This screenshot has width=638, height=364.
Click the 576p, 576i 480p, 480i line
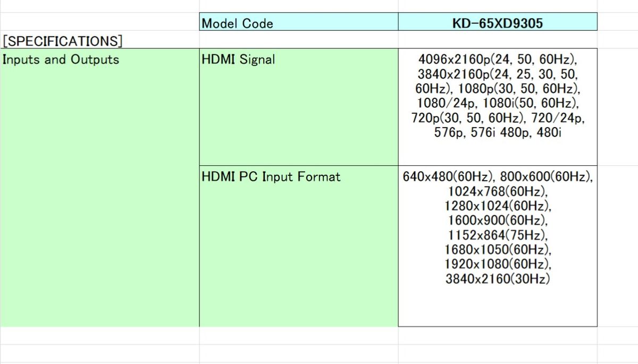click(x=497, y=133)
